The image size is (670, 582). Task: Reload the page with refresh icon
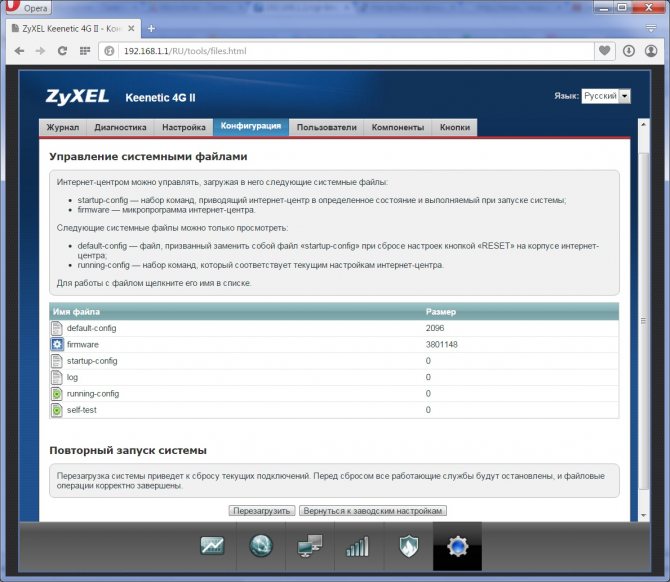pyautogui.click(x=62, y=51)
